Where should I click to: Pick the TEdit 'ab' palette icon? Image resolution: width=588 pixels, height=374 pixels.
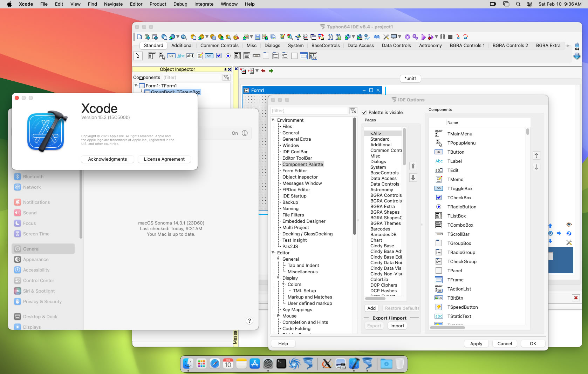190,55
